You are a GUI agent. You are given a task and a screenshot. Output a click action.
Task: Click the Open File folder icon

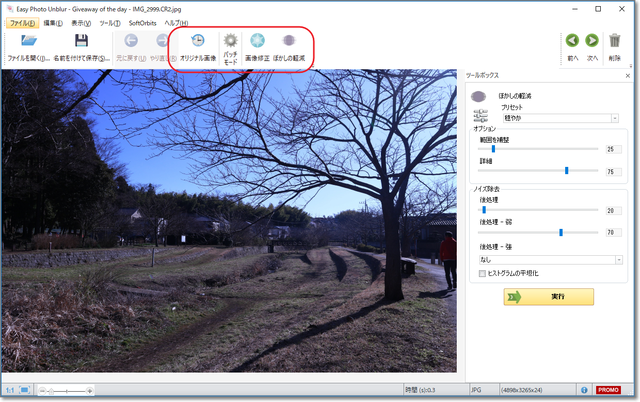coord(29,43)
